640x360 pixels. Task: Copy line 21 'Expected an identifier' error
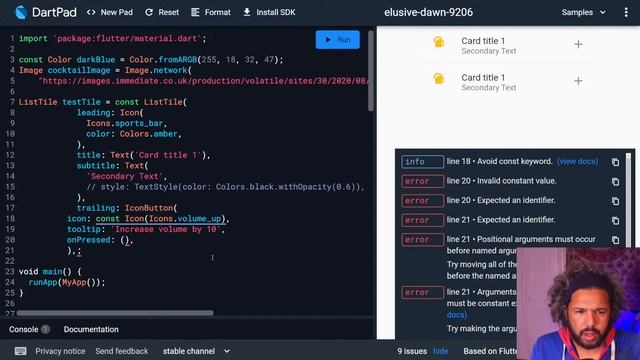616,221
